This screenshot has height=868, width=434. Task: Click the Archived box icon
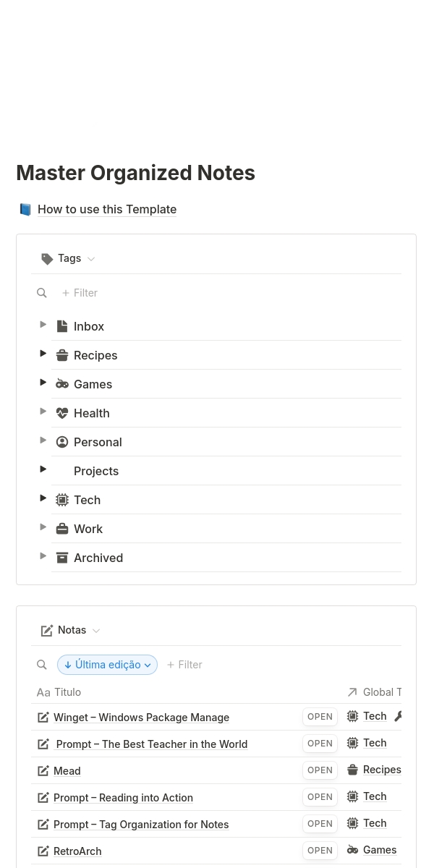click(62, 558)
